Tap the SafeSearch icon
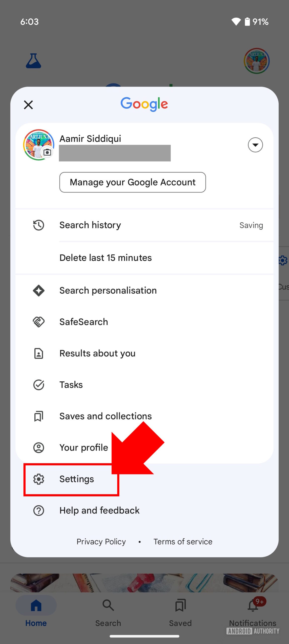The image size is (289, 644). 39,322
